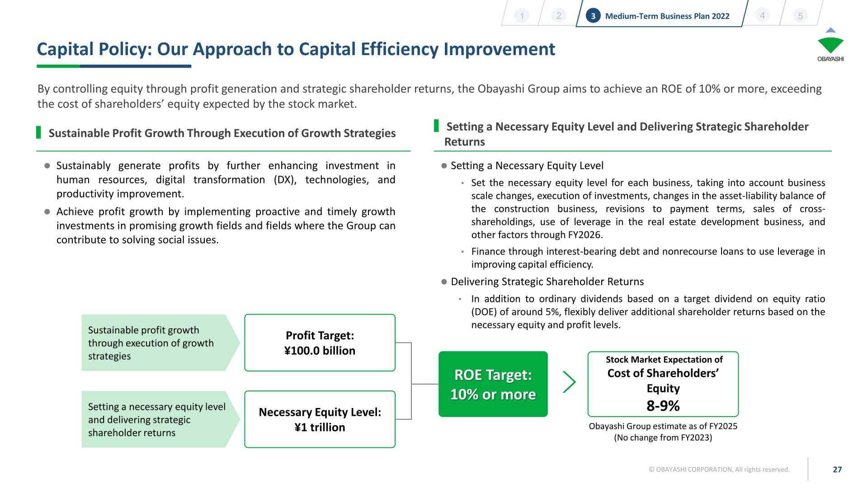Click 'Obayashi Group estimate as of FY2025' note
Image resolution: width=868 pixels, height=488 pixels.
click(663, 426)
